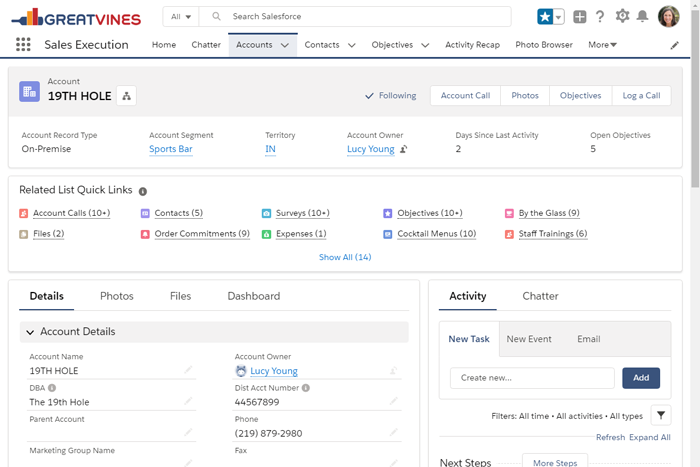Viewport: 700px width, 467px height.
Task: Edit the Account Name pencil icon
Action: click(188, 371)
